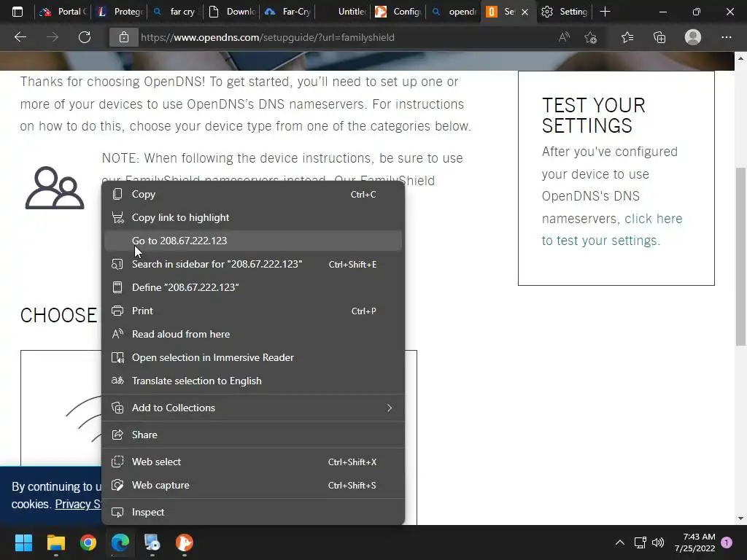Open selection in Immersive Reader
Screen dimensions: 747x560
pos(253,357)
